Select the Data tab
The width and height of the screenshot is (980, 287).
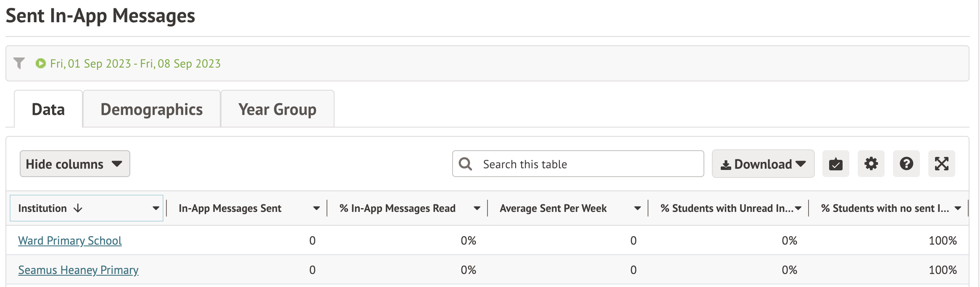coord(48,109)
